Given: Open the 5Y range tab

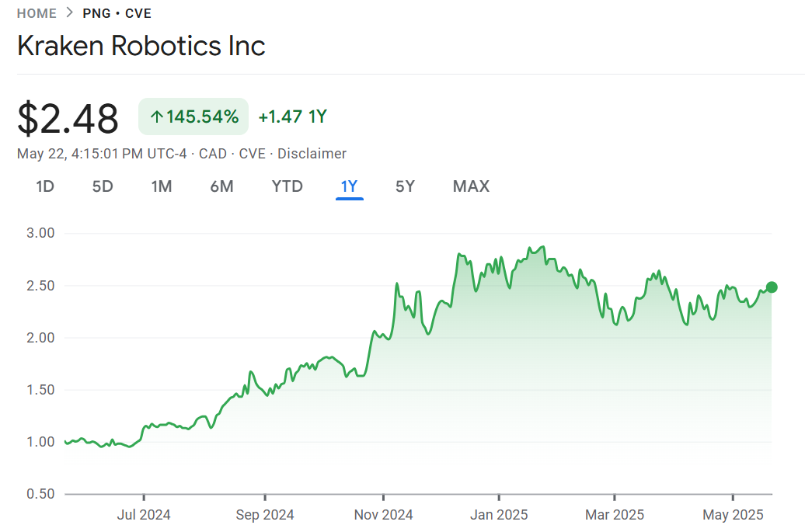Looking at the screenshot, I should (405, 186).
